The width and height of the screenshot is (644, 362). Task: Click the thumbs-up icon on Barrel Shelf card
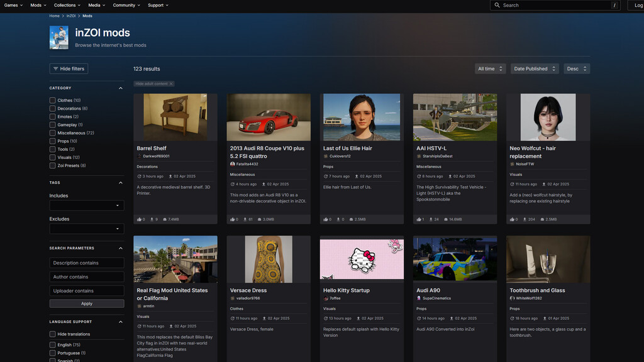pyautogui.click(x=139, y=219)
